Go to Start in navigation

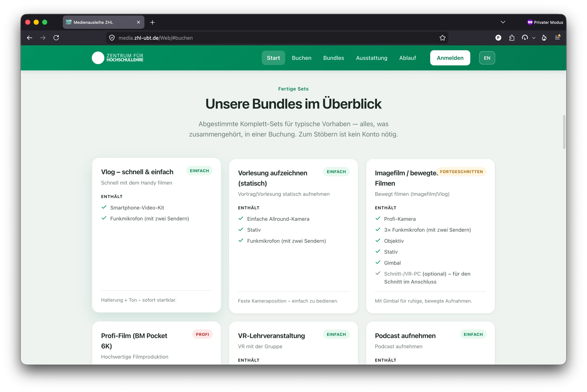[273, 58]
